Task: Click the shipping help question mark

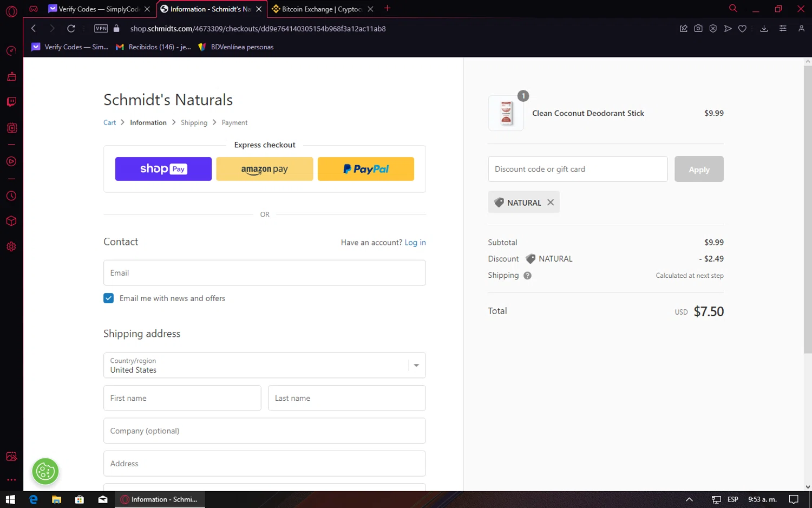Action: click(527, 276)
